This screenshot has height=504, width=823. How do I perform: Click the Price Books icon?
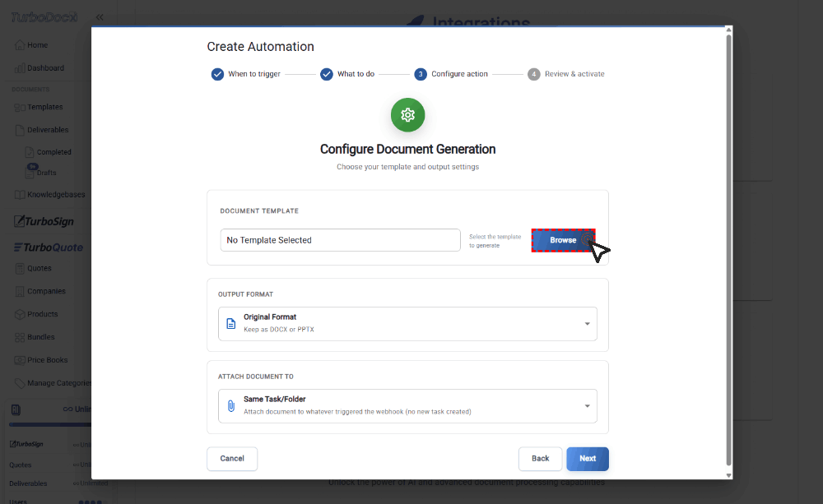coord(20,360)
